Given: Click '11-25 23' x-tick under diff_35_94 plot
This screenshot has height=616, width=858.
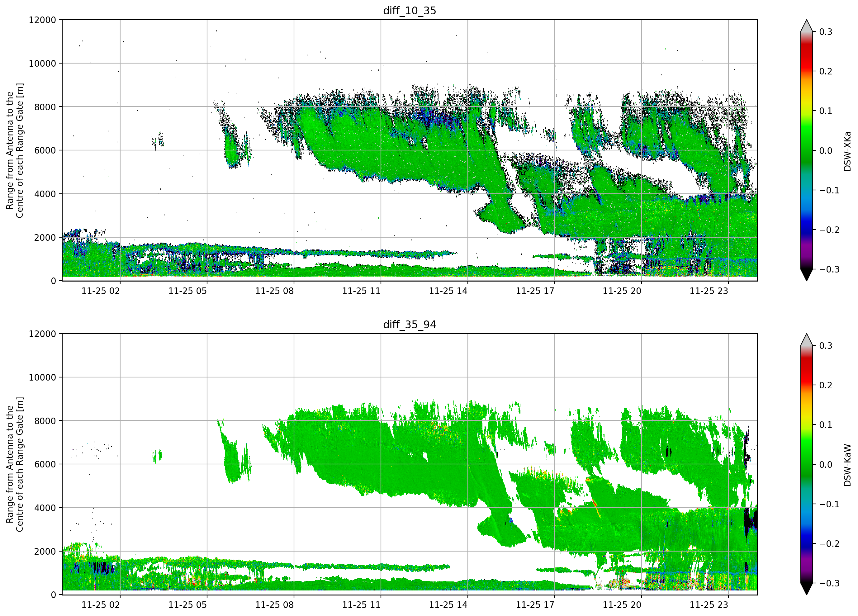Looking at the screenshot, I should [x=709, y=605].
